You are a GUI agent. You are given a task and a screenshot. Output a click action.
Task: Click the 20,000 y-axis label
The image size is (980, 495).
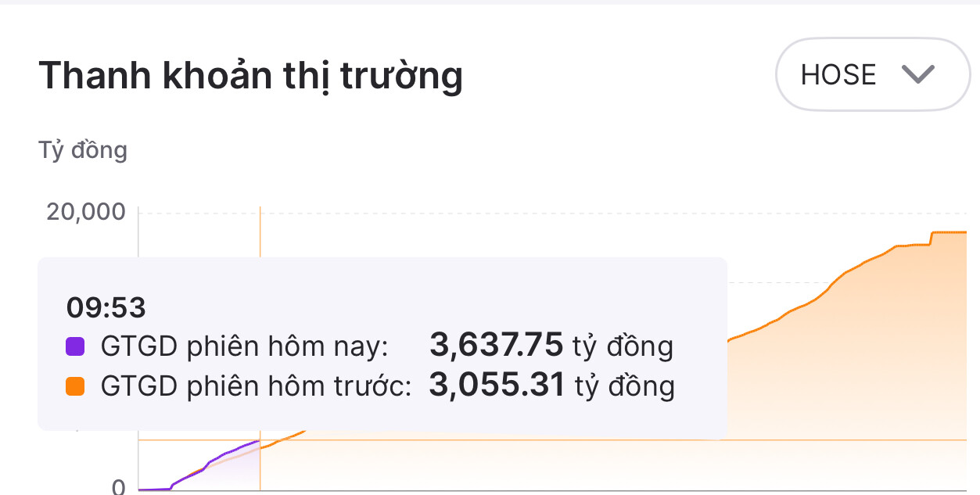pyautogui.click(x=85, y=212)
